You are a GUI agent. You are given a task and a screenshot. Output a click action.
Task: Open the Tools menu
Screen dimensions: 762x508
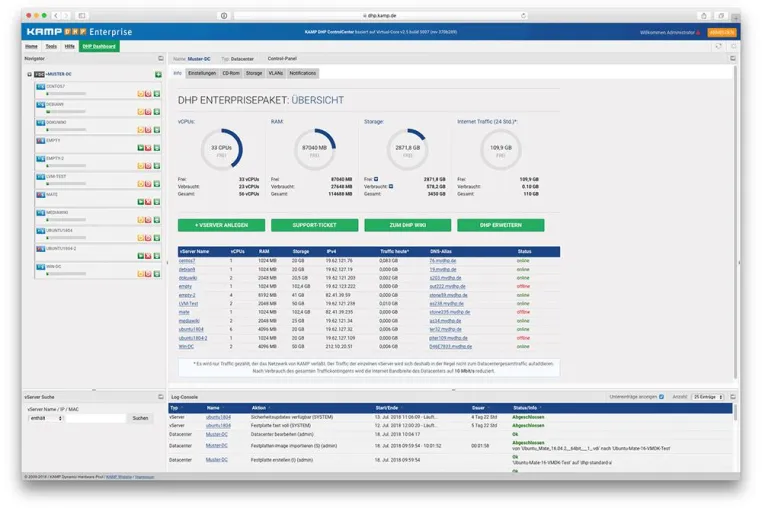click(x=51, y=47)
